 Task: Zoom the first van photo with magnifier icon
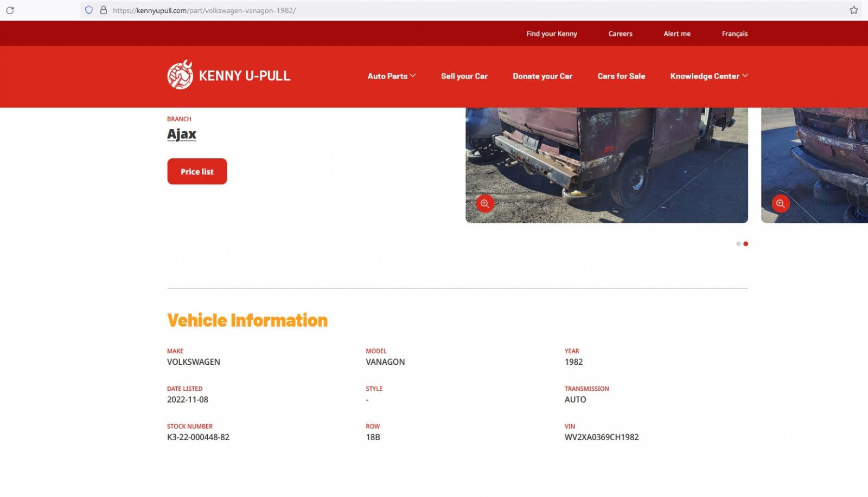(x=485, y=204)
